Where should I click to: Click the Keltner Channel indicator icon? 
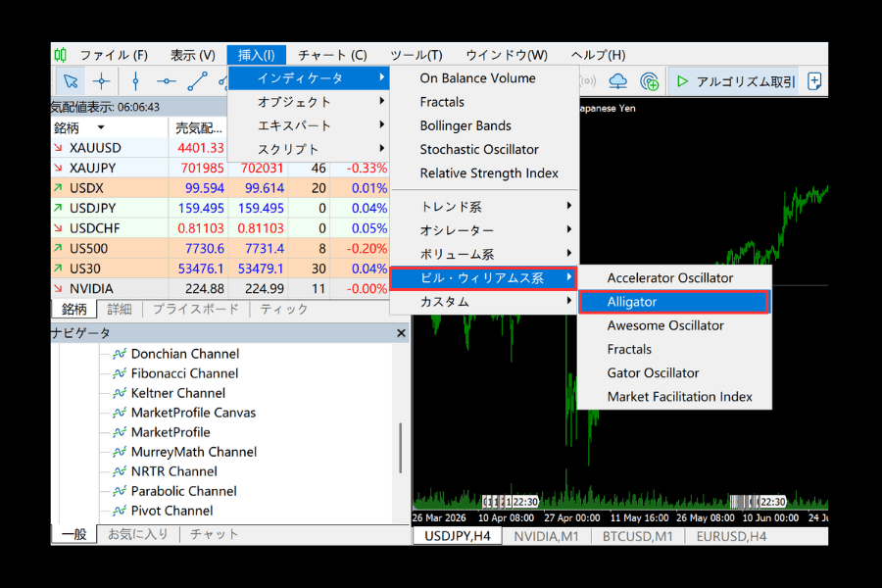click(x=120, y=393)
